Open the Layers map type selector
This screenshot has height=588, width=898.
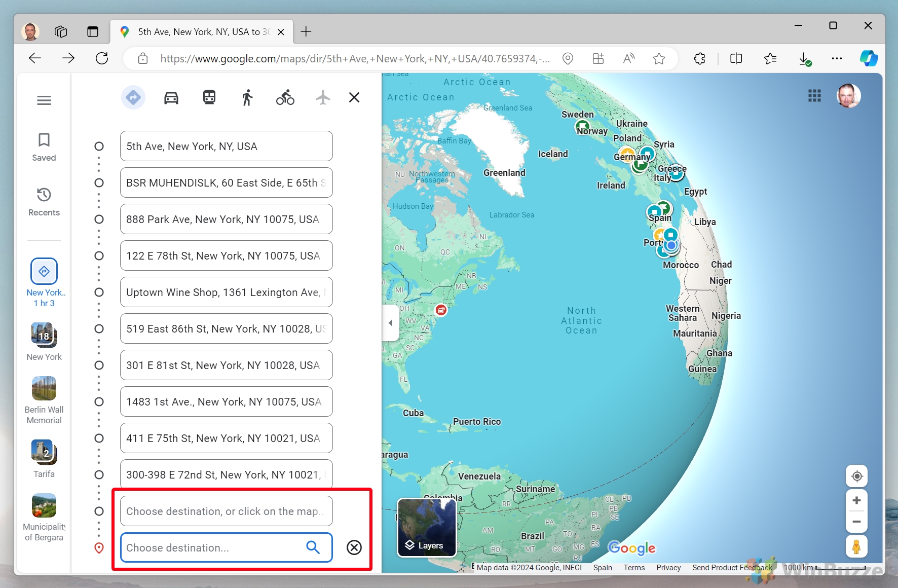click(427, 528)
